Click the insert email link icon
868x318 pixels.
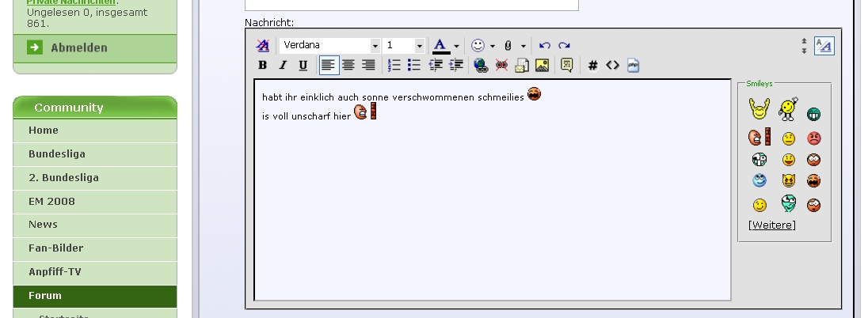pos(522,66)
